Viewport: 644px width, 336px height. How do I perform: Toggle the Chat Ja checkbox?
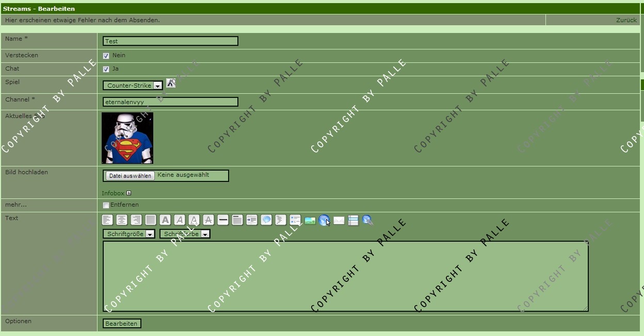tap(106, 69)
